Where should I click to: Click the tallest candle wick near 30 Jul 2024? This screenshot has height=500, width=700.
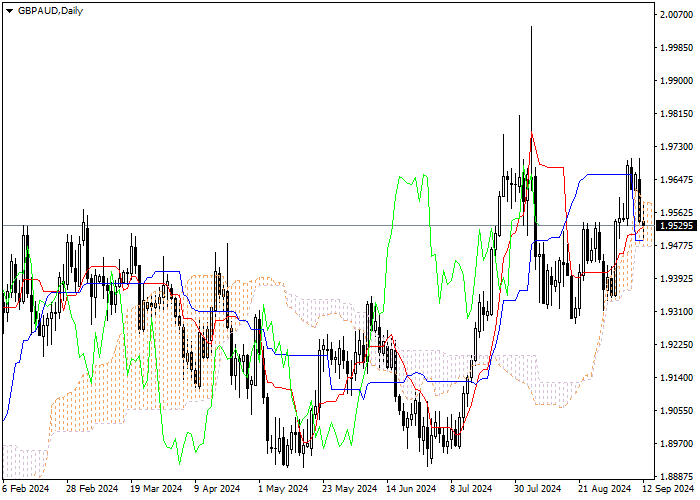coord(531,98)
